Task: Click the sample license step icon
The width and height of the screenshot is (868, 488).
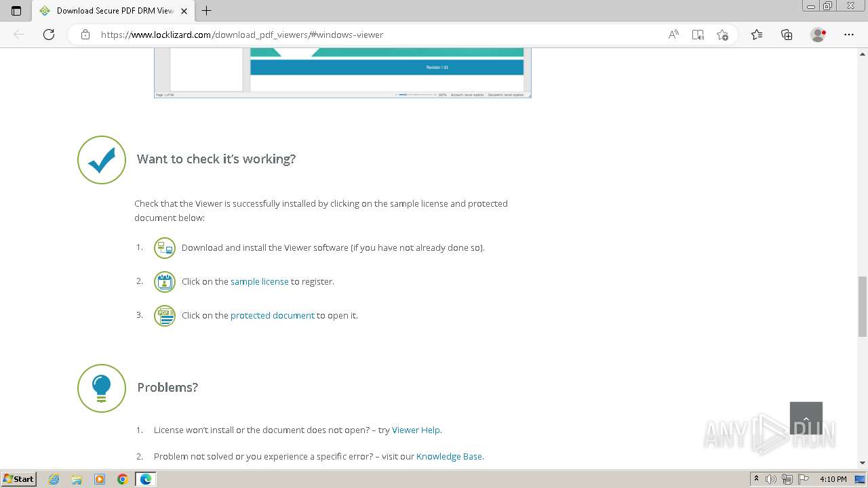Action: (165, 282)
